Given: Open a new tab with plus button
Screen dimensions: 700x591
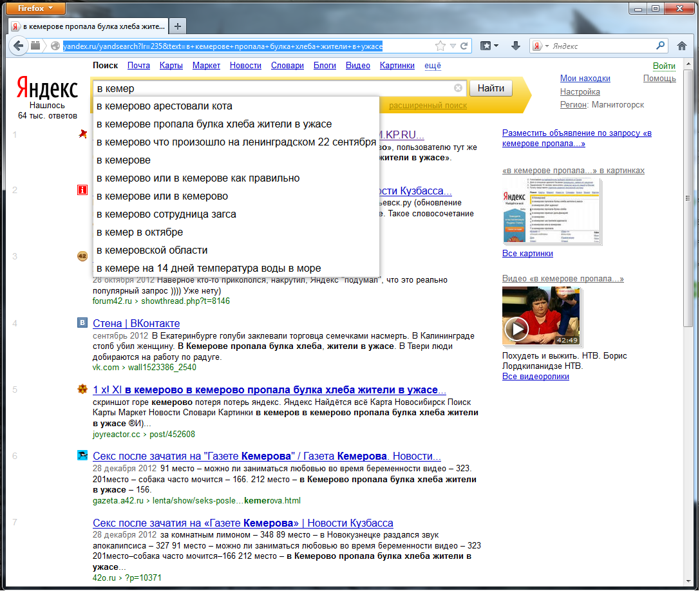Looking at the screenshot, I should pyautogui.click(x=177, y=26).
